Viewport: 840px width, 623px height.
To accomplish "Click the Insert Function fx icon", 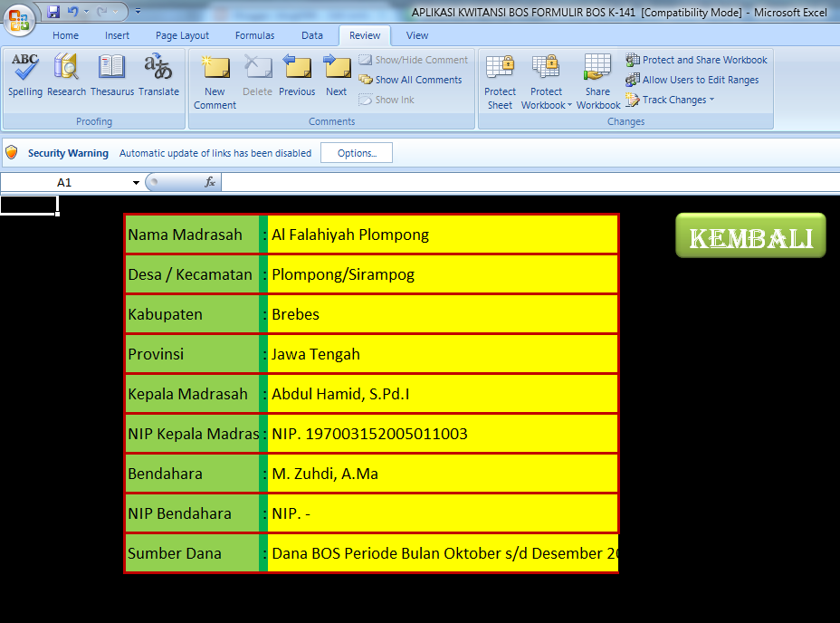I will point(209,182).
